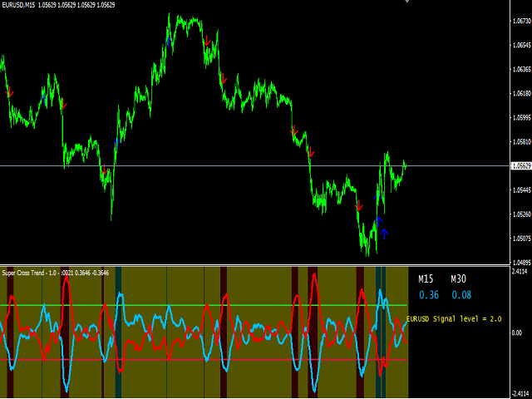The height and width of the screenshot is (399, 532).
Task: Click the M15 timeframe label
Action: tap(426, 279)
